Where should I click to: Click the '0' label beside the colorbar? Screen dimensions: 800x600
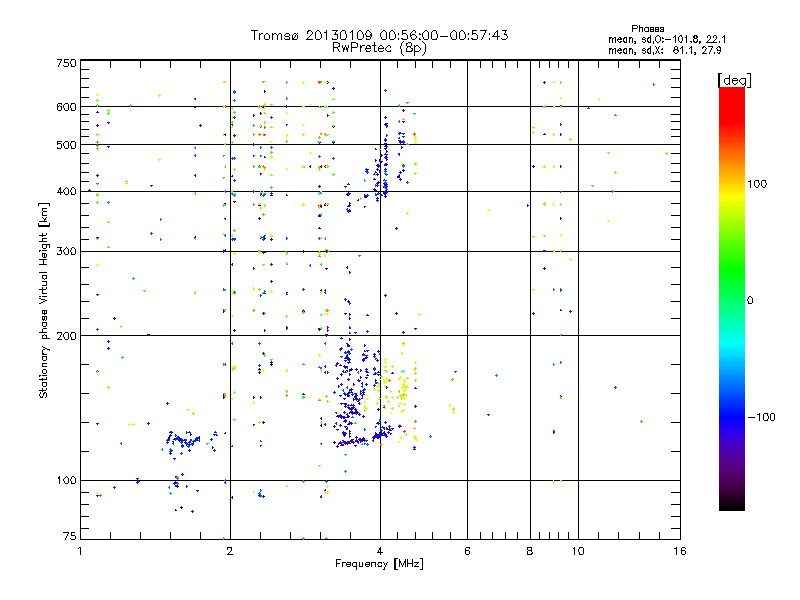point(750,301)
